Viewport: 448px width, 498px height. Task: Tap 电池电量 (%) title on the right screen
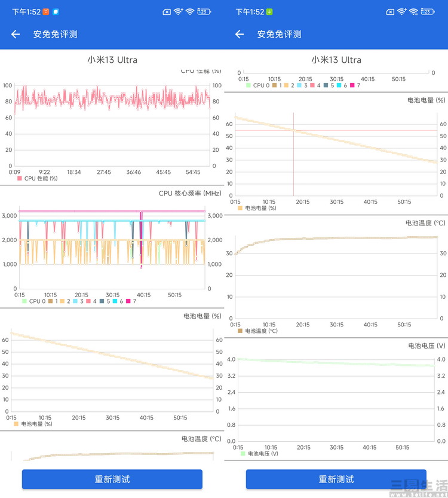tap(426, 100)
